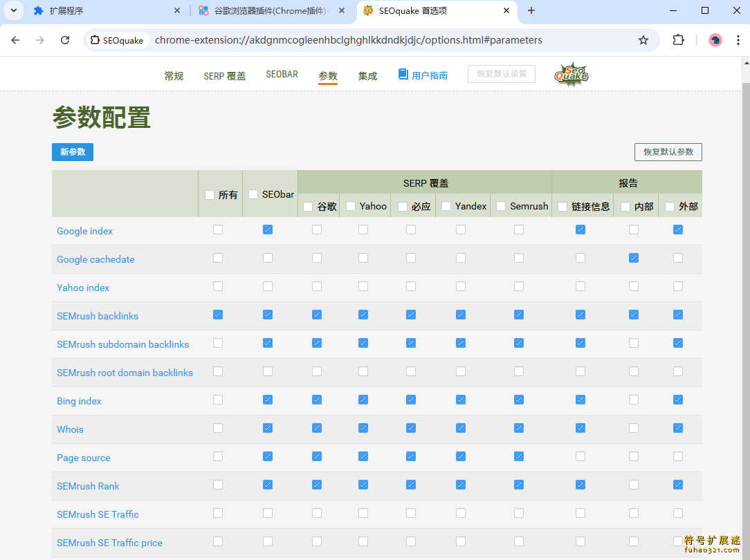Image resolution: width=750 pixels, height=560 pixels.
Task: Uncheck 内部 for Google cachedate row
Action: 634,258
